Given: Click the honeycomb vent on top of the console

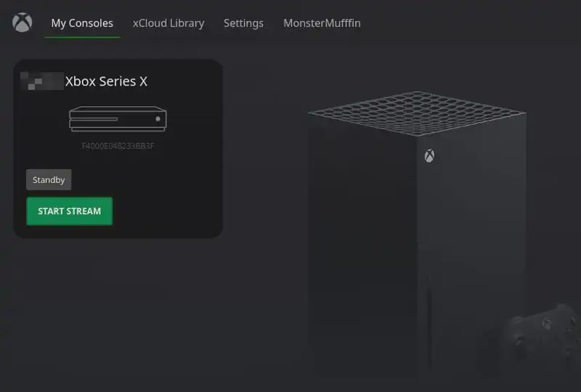Looking at the screenshot, I should click(417, 113).
